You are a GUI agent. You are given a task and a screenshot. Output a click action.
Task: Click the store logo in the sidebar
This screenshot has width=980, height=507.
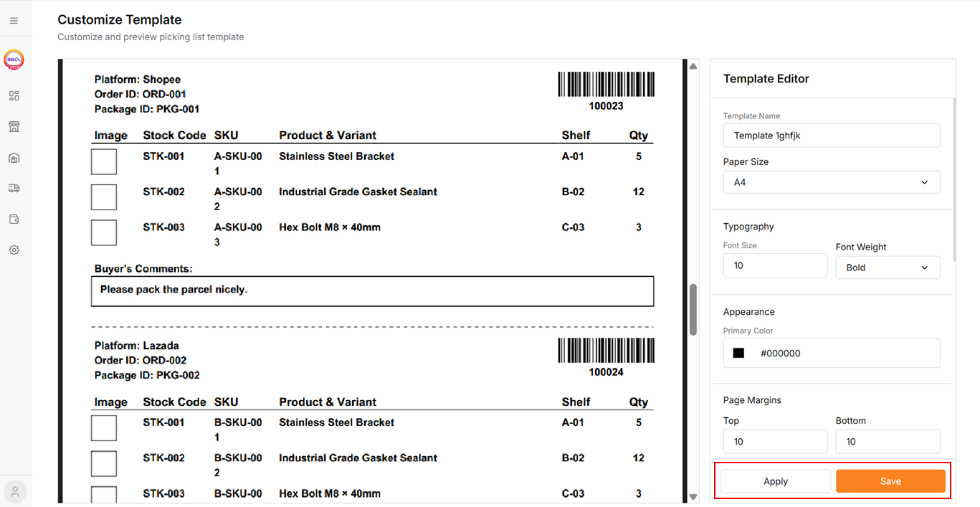[14, 60]
